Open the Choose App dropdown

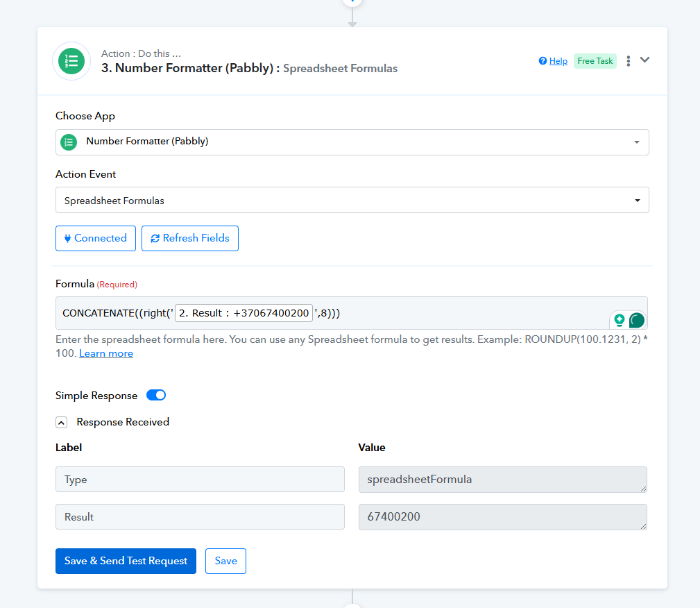352,142
